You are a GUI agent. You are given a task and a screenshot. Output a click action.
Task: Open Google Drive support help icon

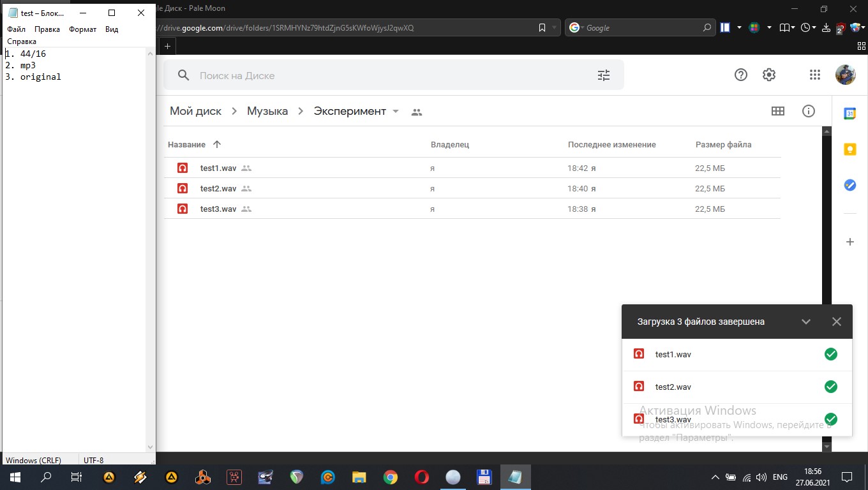point(741,75)
